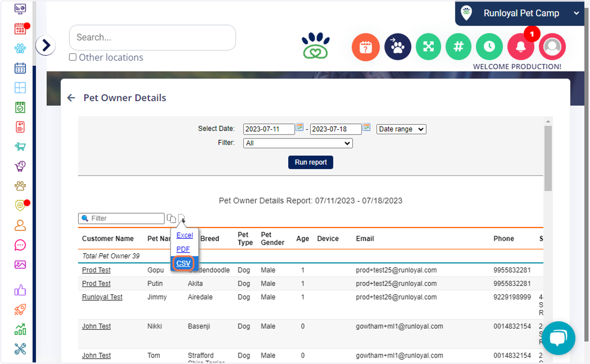This screenshot has width=590, height=364.
Task: Choose CSV from the export menu
Action: (183, 263)
